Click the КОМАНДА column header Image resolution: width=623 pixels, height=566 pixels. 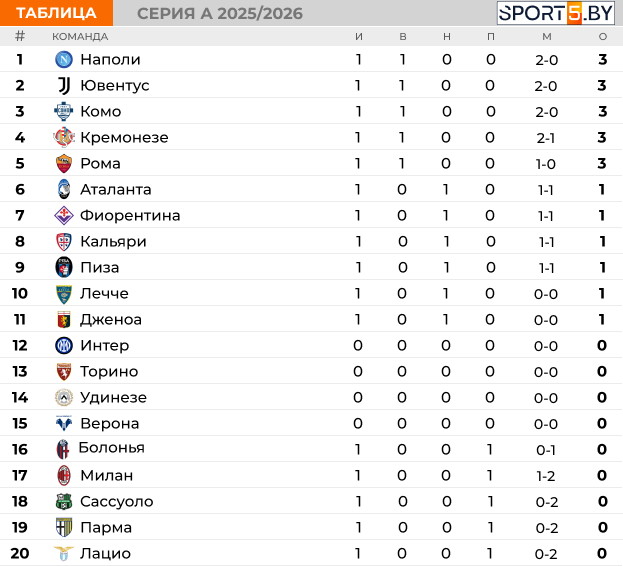click(80, 37)
